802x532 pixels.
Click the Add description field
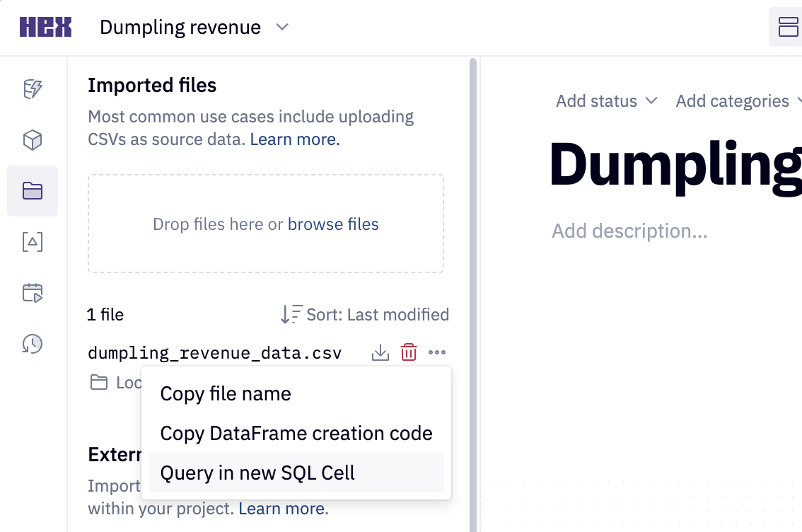point(629,231)
